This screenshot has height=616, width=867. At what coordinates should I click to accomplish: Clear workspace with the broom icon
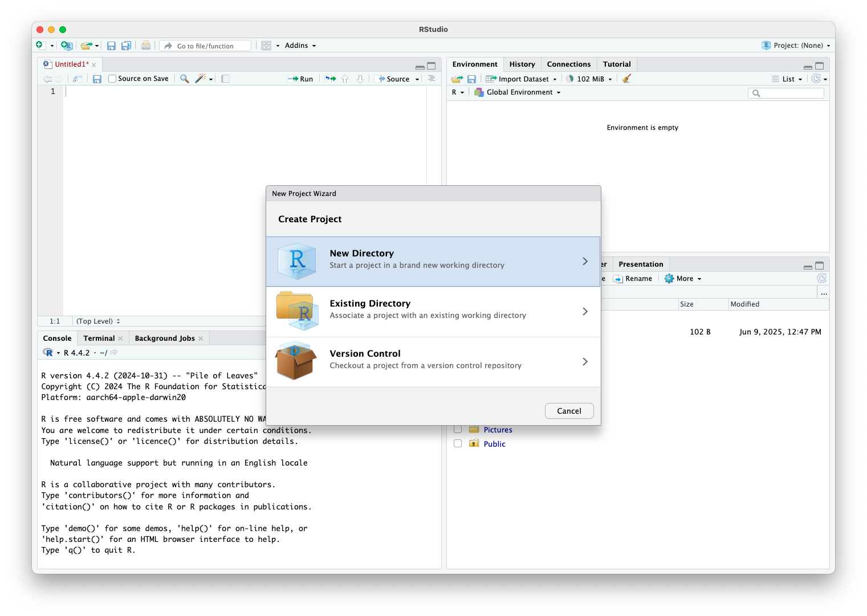(626, 79)
